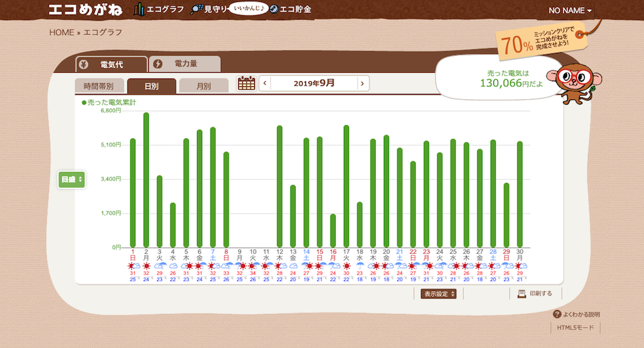This screenshot has width=644, height=348.
Task: Click the weather icon under day 17
Action: click(x=346, y=266)
